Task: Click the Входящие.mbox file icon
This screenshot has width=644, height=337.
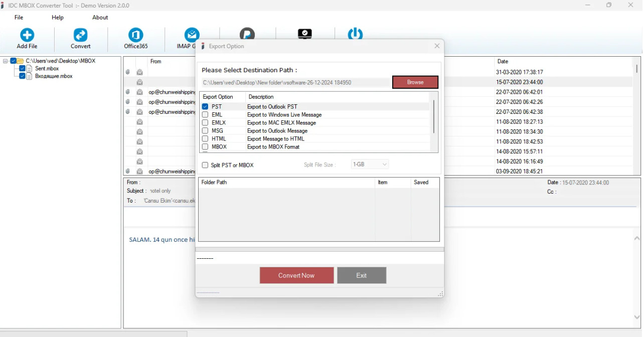Action: tap(29, 76)
